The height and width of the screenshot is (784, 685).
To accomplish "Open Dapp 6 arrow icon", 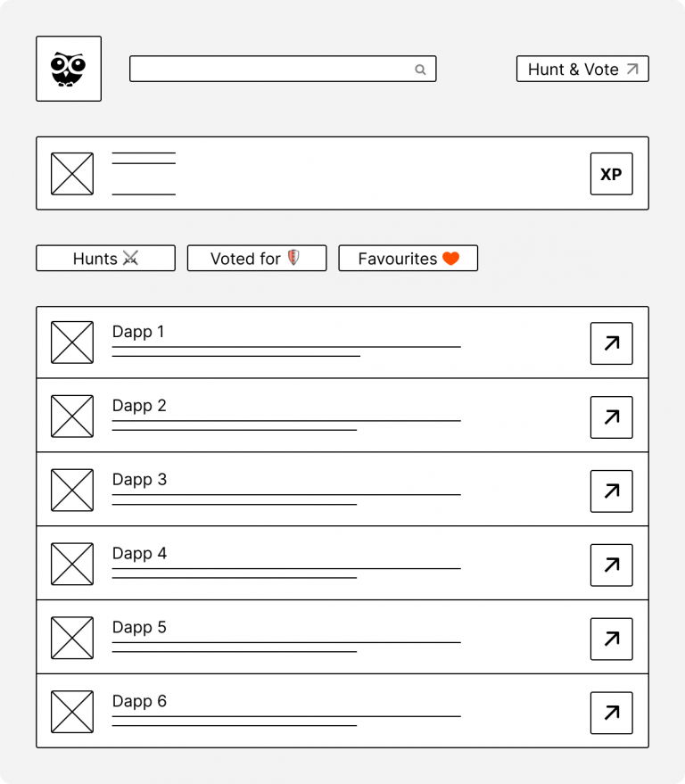I will coord(612,713).
